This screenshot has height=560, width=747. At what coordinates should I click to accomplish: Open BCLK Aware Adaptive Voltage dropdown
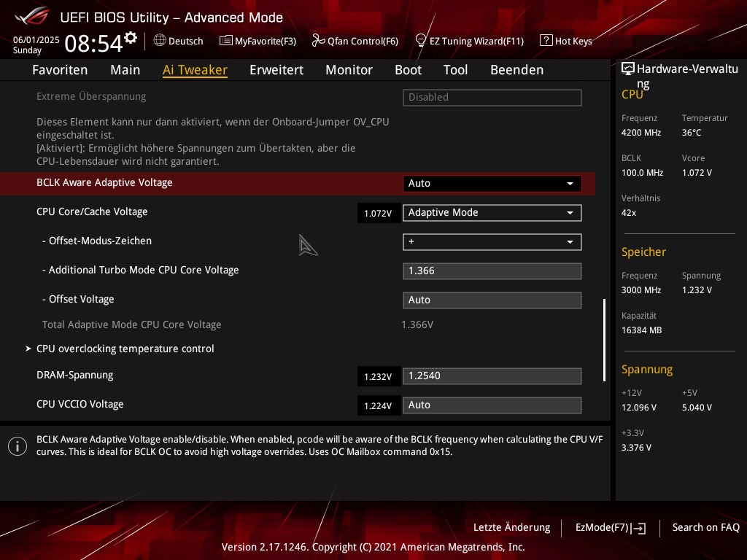(x=492, y=184)
